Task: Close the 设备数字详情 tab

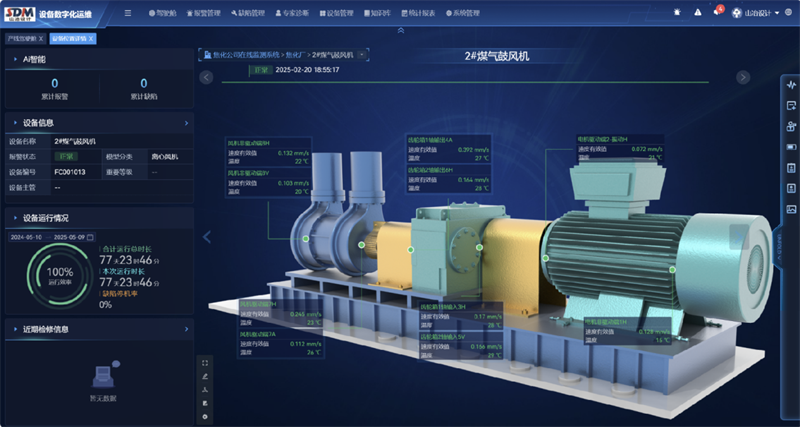Action: click(x=92, y=38)
